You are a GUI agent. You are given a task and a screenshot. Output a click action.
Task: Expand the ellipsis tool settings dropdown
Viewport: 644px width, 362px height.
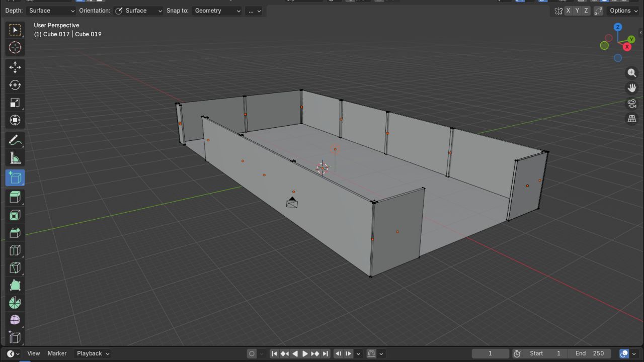pos(254,11)
